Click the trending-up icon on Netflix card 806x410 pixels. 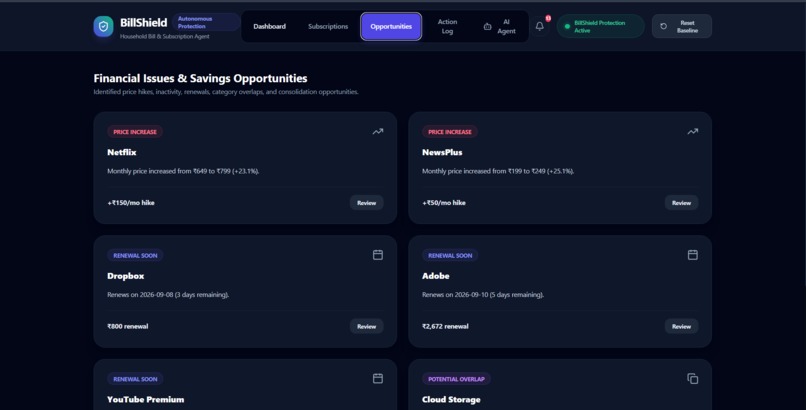(x=378, y=132)
